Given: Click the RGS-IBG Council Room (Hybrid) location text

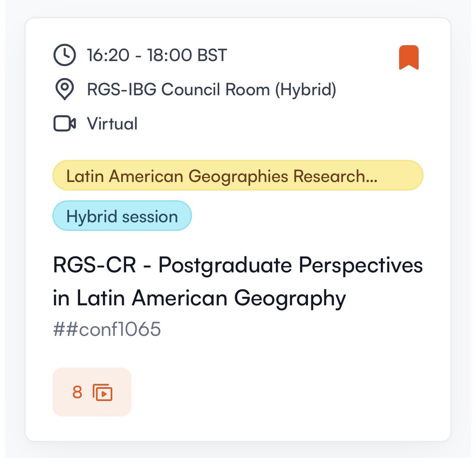Looking at the screenshot, I should point(212,89).
